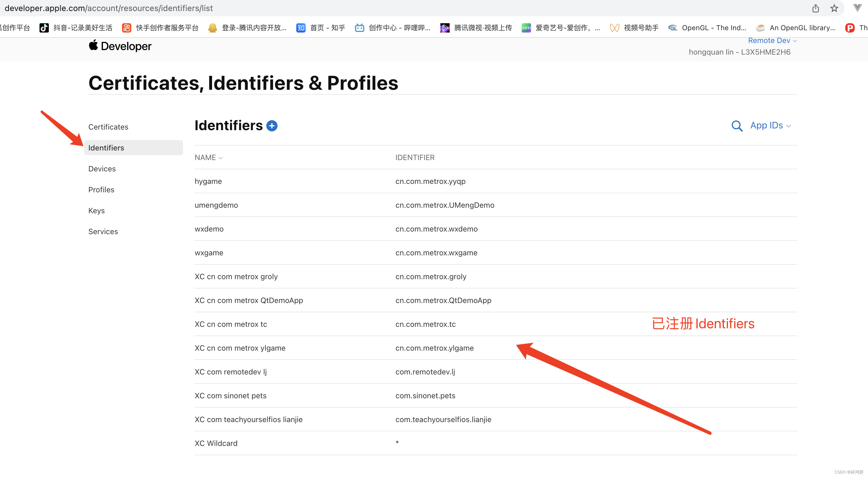Open the XC Wildcard identifier row

pyautogui.click(x=496, y=443)
